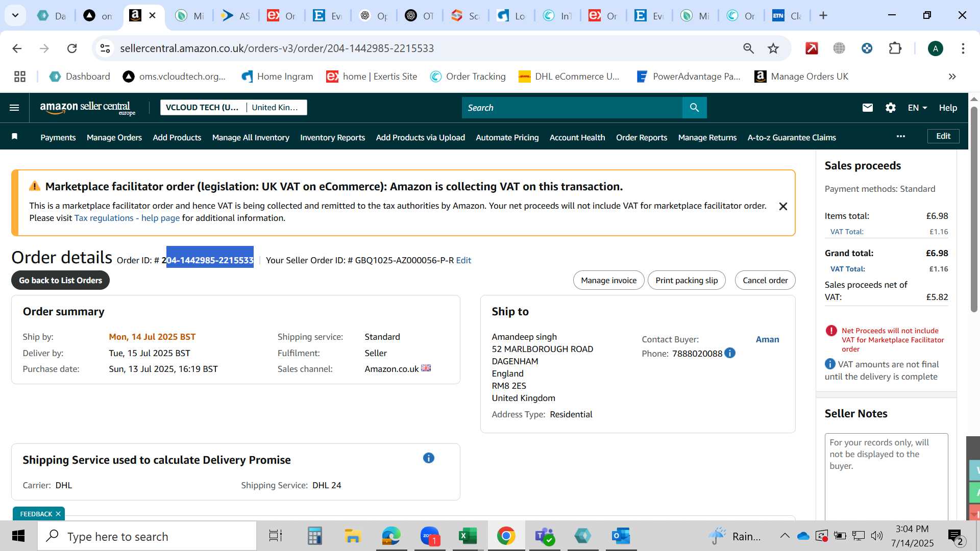
Task: Click the Manage invoice button
Action: (609, 280)
